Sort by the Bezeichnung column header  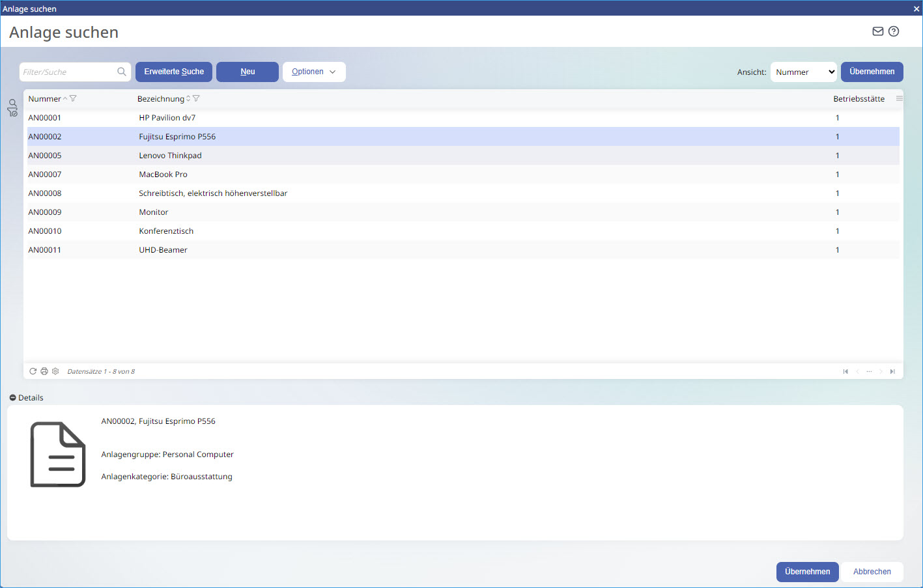(161, 99)
